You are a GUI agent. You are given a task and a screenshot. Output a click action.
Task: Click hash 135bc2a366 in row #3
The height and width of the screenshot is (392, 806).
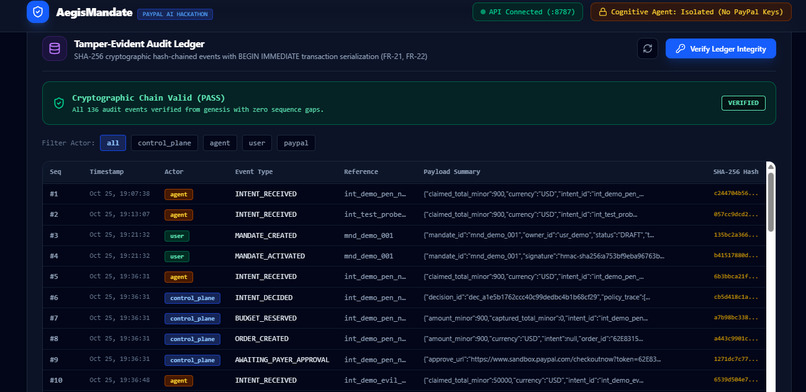tap(736, 235)
